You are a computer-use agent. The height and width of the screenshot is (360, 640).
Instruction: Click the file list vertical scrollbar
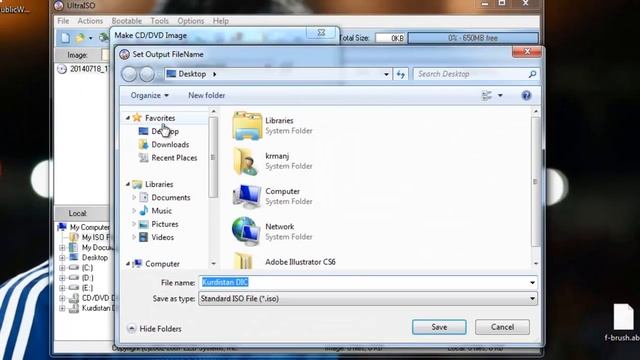pyautogui.click(x=535, y=182)
